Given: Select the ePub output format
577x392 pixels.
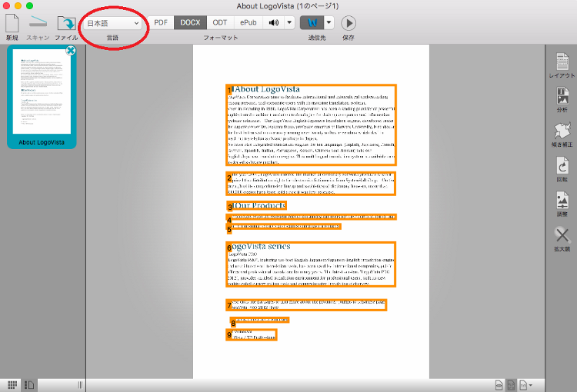Looking at the screenshot, I should pyautogui.click(x=248, y=22).
